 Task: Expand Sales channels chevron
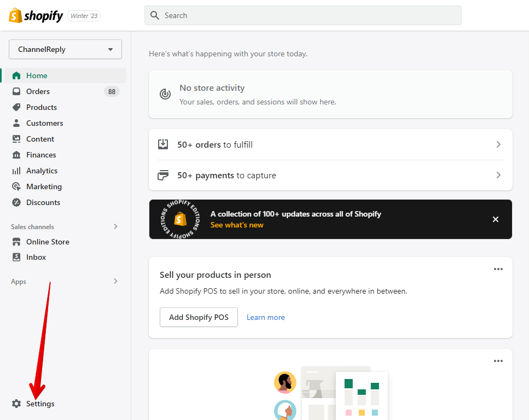(x=116, y=226)
